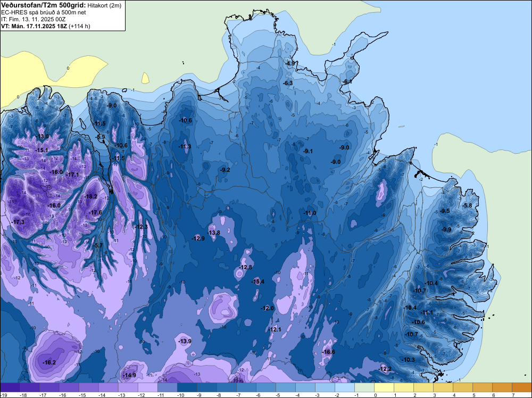
Task: Click the -13.0 temperature reading
Action: pos(43,136)
